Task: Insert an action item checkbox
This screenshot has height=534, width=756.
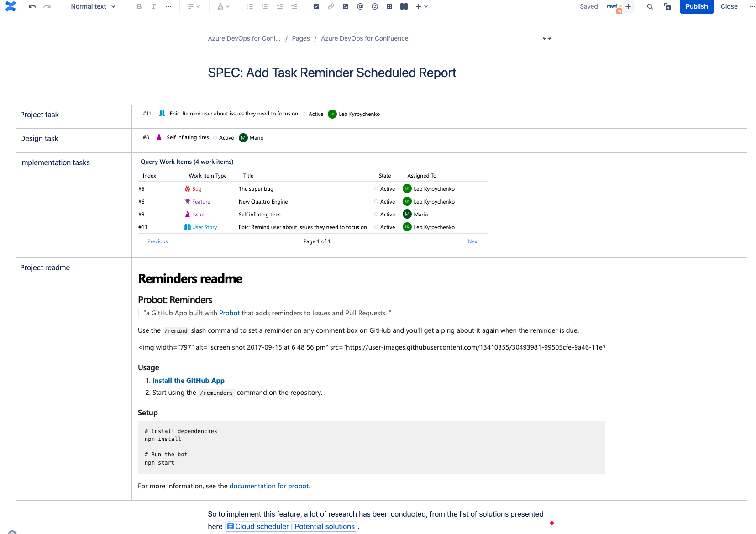Action: pyautogui.click(x=316, y=6)
